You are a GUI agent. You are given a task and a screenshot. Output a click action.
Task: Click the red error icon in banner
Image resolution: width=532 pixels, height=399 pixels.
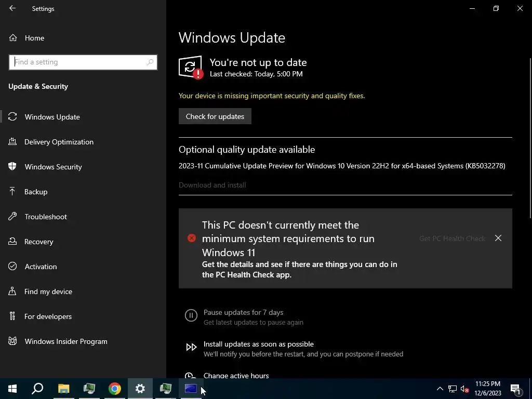pyautogui.click(x=192, y=238)
